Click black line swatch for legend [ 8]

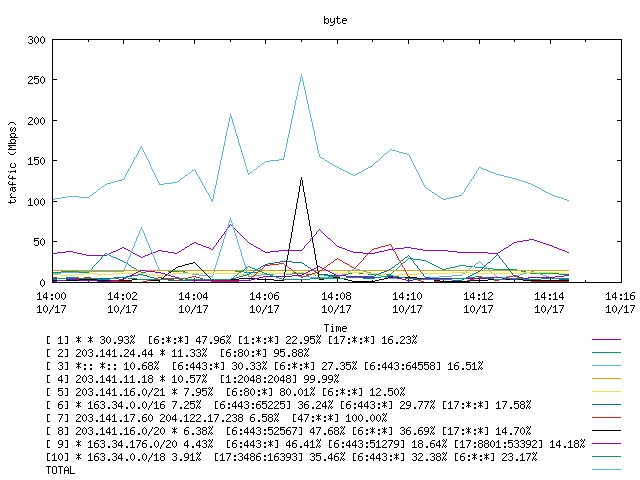click(x=606, y=431)
